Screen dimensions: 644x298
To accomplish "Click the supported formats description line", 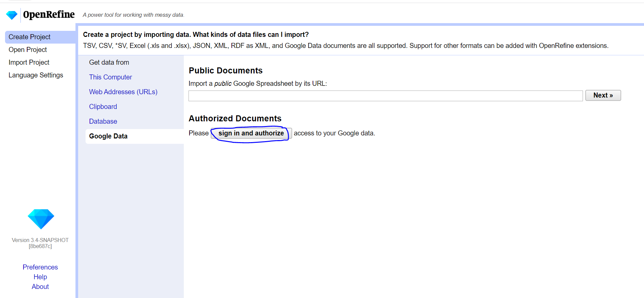I will click(x=346, y=46).
